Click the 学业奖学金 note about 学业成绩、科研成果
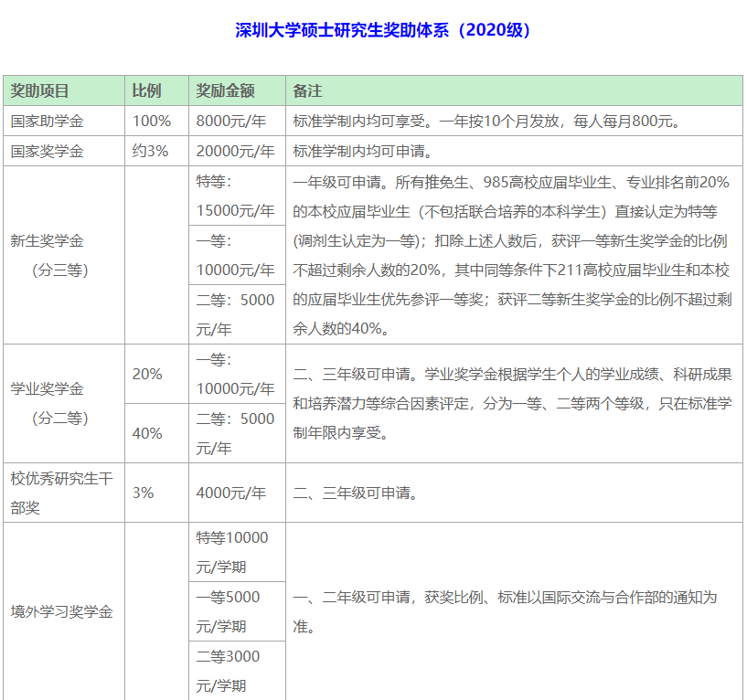This screenshot has width=747, height=700. tap(514, 403)
